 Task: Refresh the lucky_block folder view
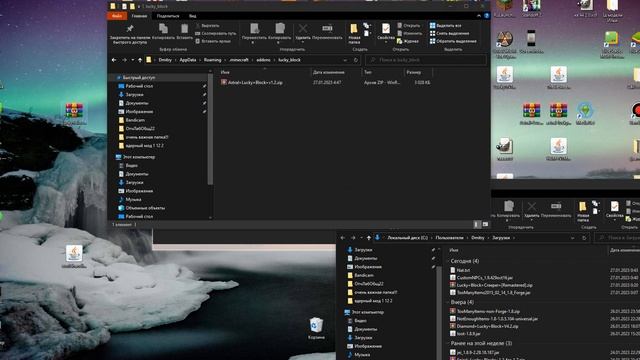point(356,60)
